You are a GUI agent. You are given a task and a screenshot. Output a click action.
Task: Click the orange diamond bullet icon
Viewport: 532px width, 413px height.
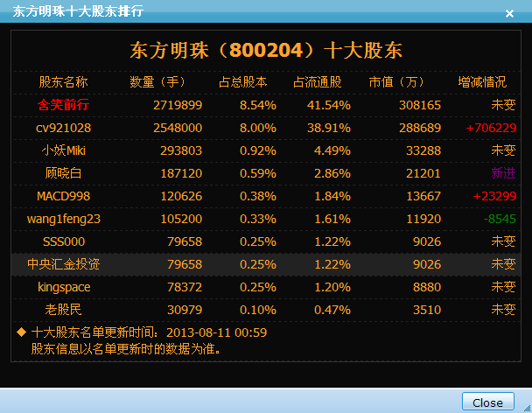point(21,332)
